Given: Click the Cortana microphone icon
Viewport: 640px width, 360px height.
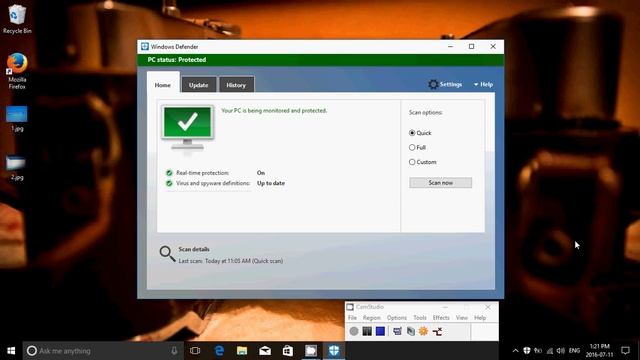Looking at the screenshot, I should [174, 351].
